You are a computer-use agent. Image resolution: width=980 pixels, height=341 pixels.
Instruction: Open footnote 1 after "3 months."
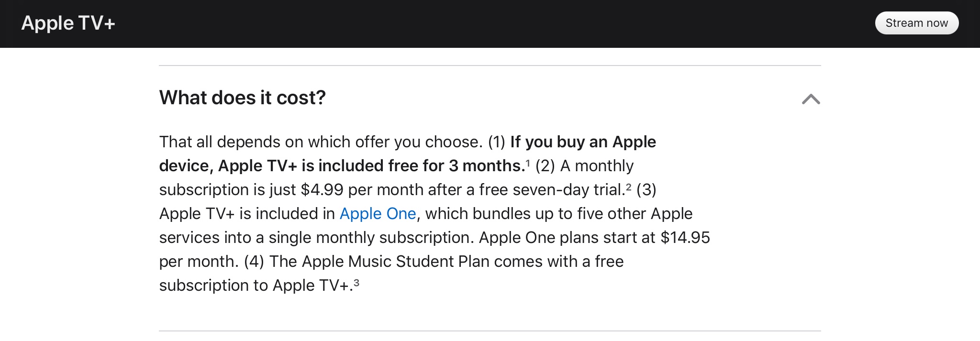528,163
